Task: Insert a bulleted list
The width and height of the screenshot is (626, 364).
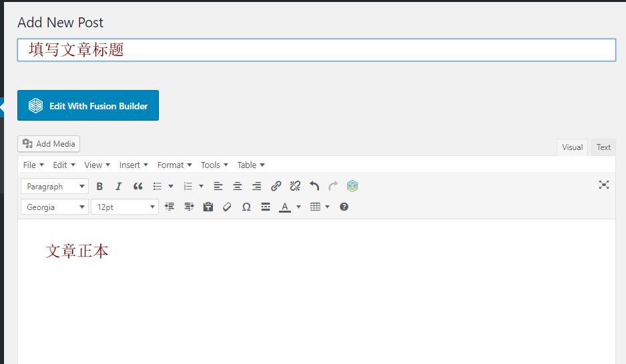Action: tap(158, 186)
